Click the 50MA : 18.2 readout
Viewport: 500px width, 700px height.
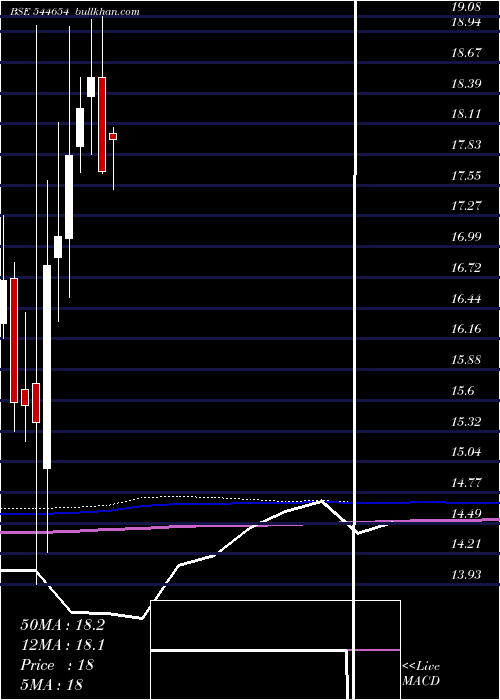coord(63,625)
